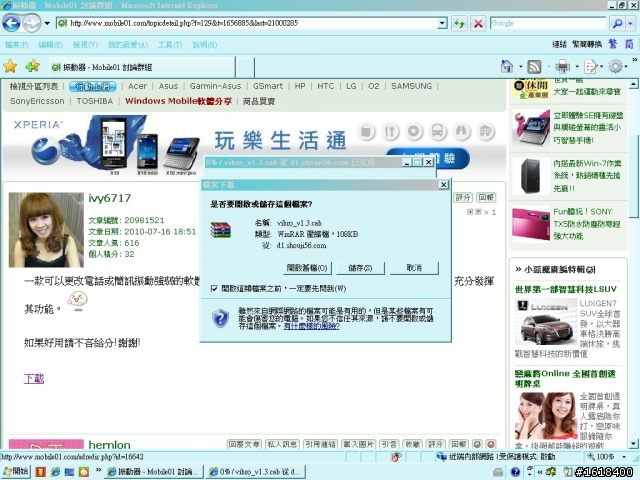The width and height of the screenshot is (640, 480).
Task: Click the page scrollbar down arrow
Action: (x=633, y=443)
